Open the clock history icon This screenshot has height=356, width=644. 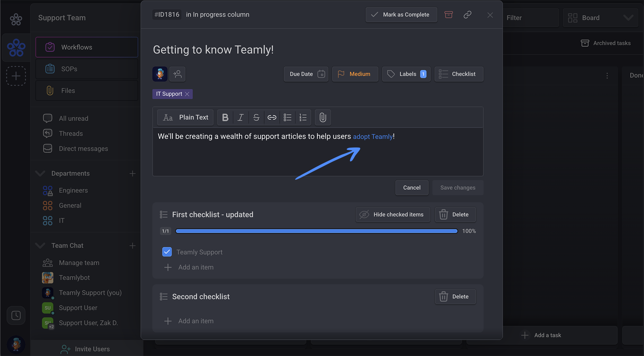(16, 315)
